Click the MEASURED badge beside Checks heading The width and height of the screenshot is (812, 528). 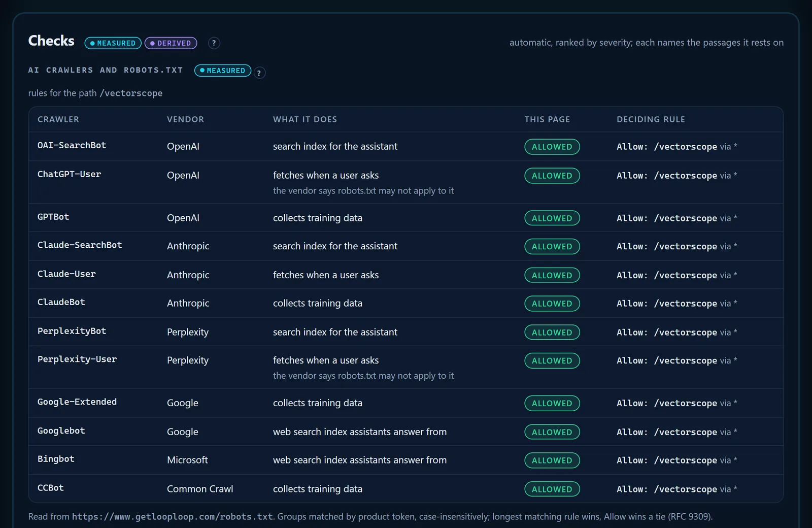113,43
